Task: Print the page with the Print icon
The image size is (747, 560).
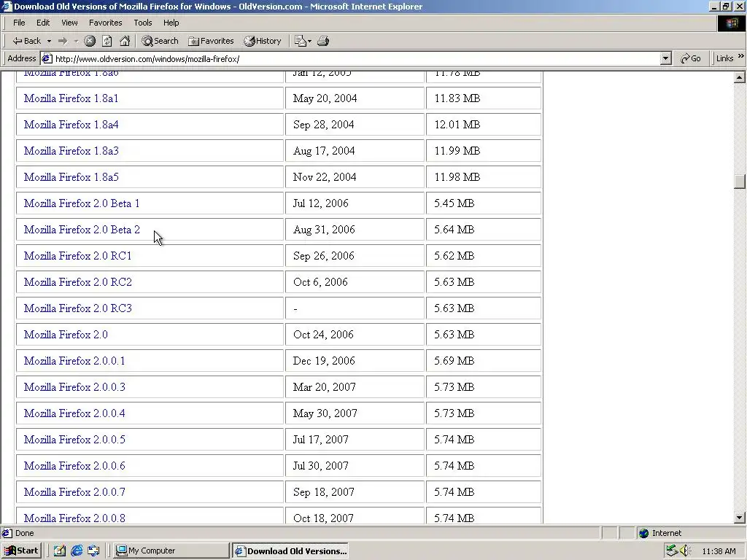Action: [323, 41]
